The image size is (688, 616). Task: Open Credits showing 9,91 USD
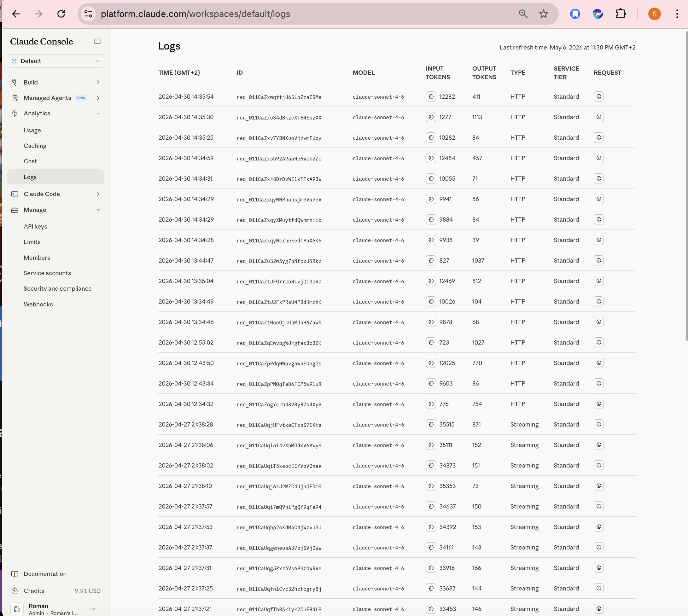pos(55,590)
